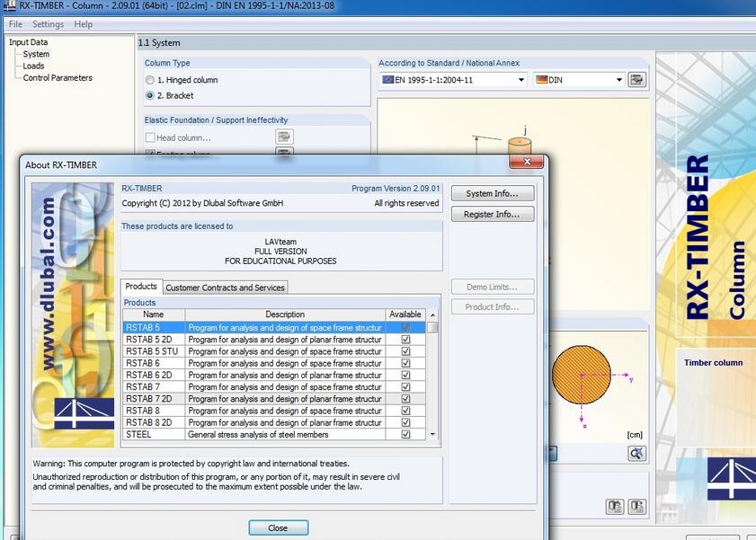The width and height of the screenshot is (756, 540).
Task: Click the Register Info... button
Action: tap(493, 214)
